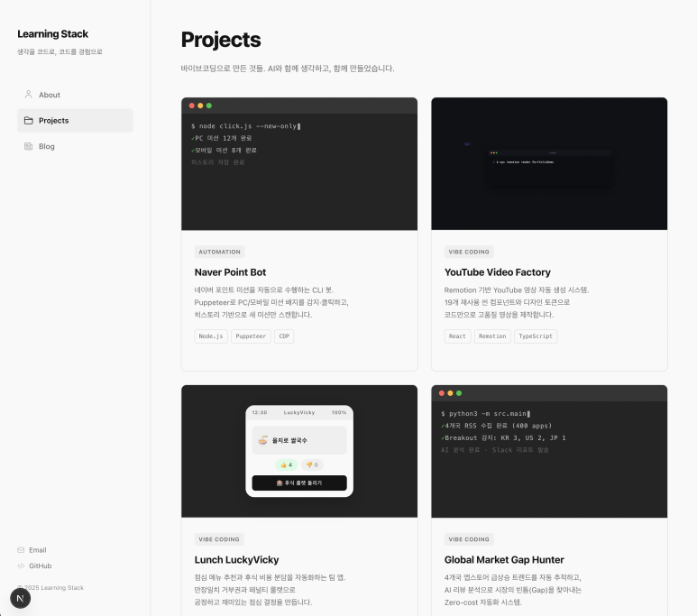
Task: Click the red dot on Gap Hunter terminal
Action: click(x=441, y=393)
